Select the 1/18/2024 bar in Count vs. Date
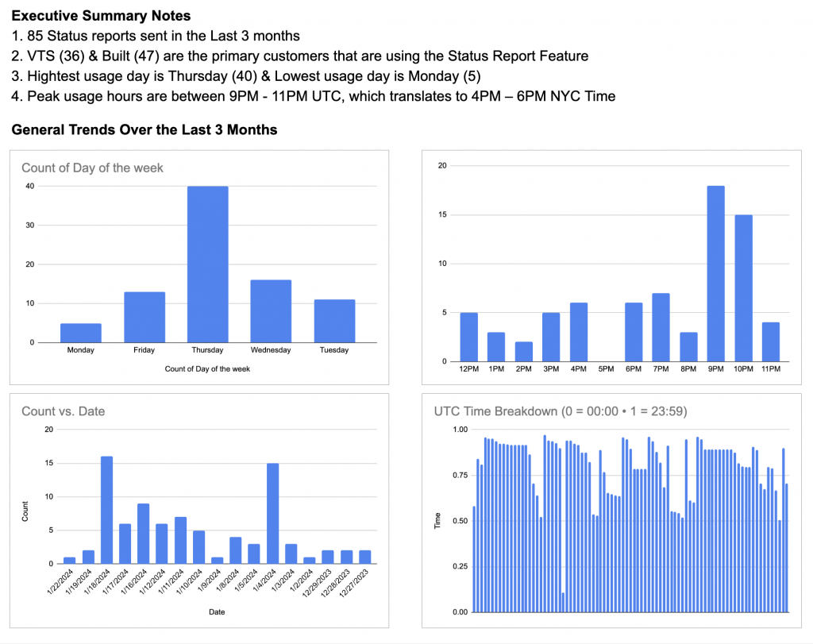Image resolution: width=813 pixels, height=644 pixels. tap(106, 510)
